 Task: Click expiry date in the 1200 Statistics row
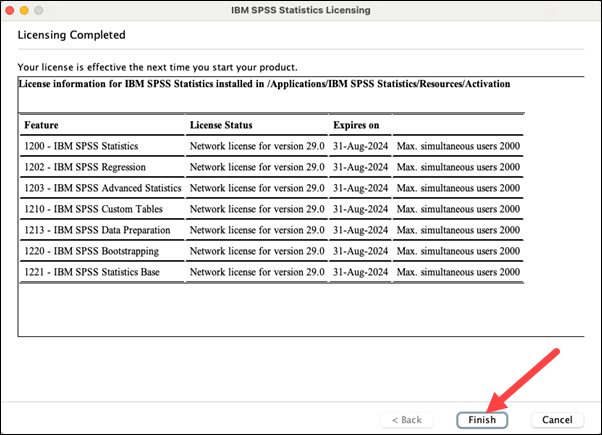(x=361, y=146)
